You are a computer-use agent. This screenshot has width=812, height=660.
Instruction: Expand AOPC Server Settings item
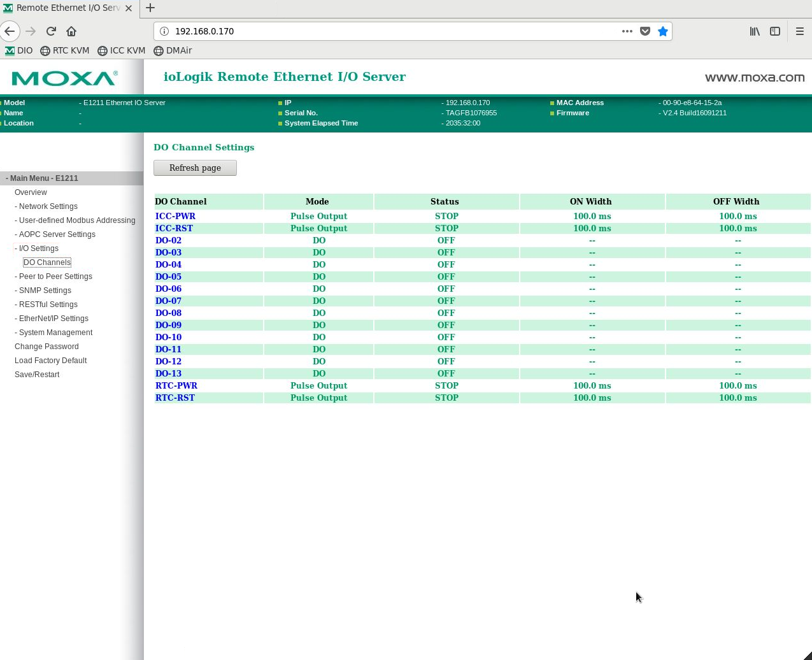tap(57, 234)
